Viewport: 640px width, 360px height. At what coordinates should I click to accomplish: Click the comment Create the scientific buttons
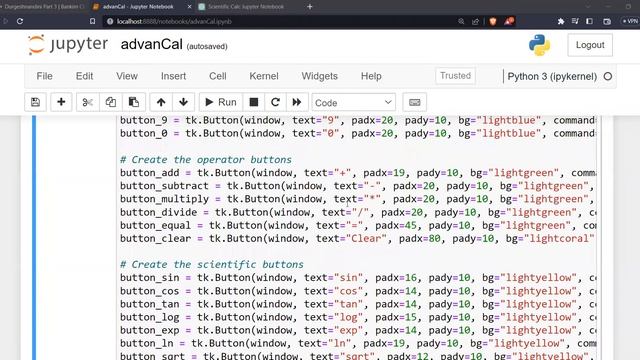pyautogui.click(x=212, y=264)
